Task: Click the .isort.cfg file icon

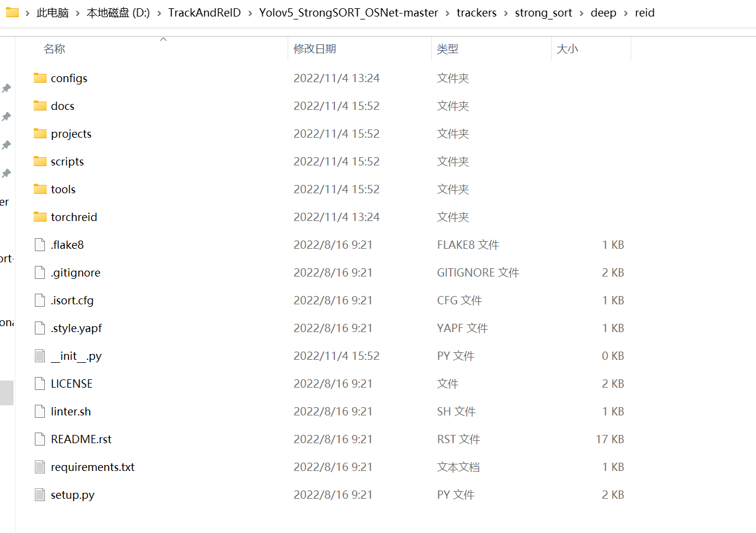Action: [x=40, y=300]
